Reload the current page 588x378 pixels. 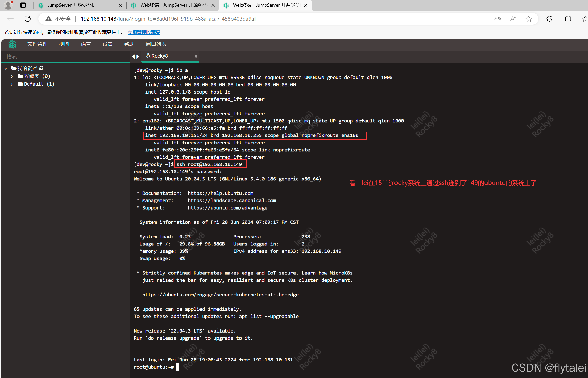pyautogui.click(x=28, y=19)
